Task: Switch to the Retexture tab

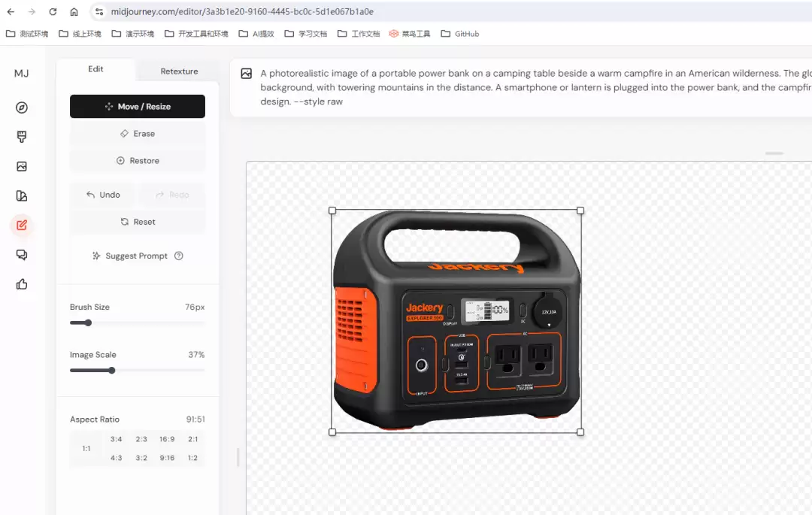Action: pyautogui.click(x=179, y=71)
